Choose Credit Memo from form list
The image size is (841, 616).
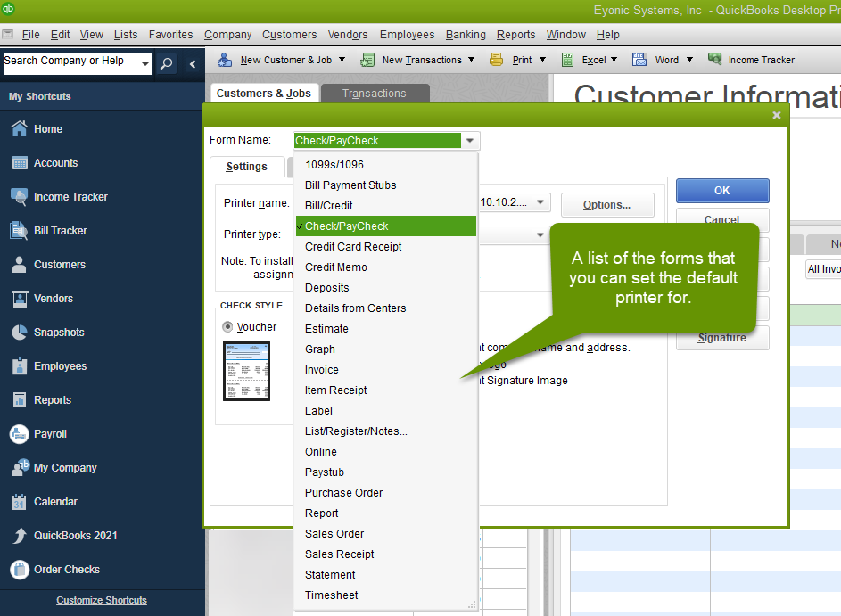pyautogui.click(x=385, y=267)
